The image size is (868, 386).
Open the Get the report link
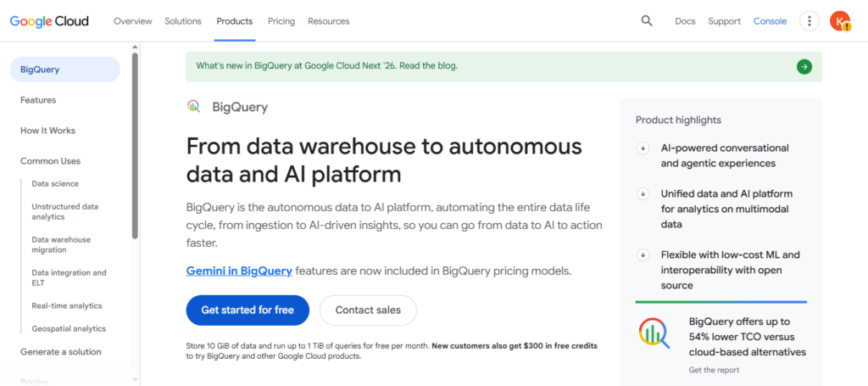pyautogui.click(x=714, y=370)
